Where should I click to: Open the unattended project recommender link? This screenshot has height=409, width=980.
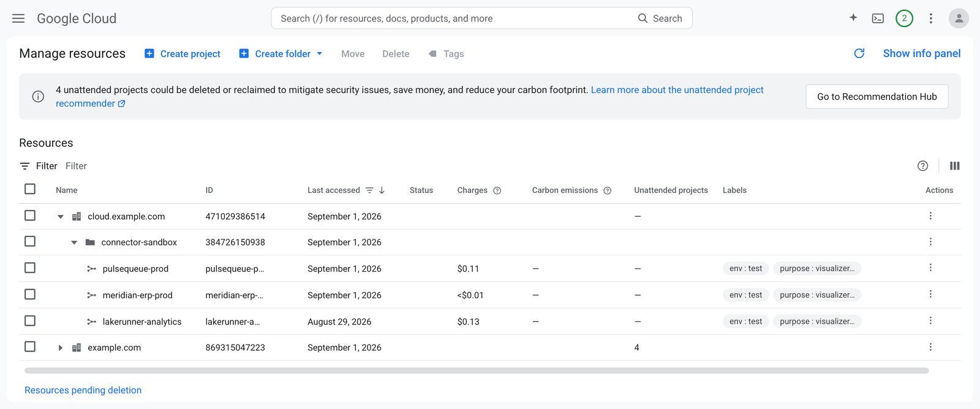tap(677, 90)
